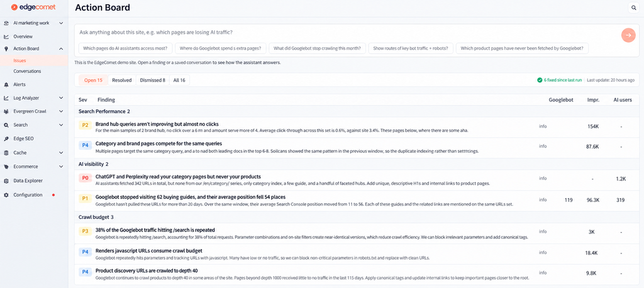The height and width of the screenshot is (288, 644).
Task: Open Alerts bell icon in sidebar
Action: tap(6, 85)
